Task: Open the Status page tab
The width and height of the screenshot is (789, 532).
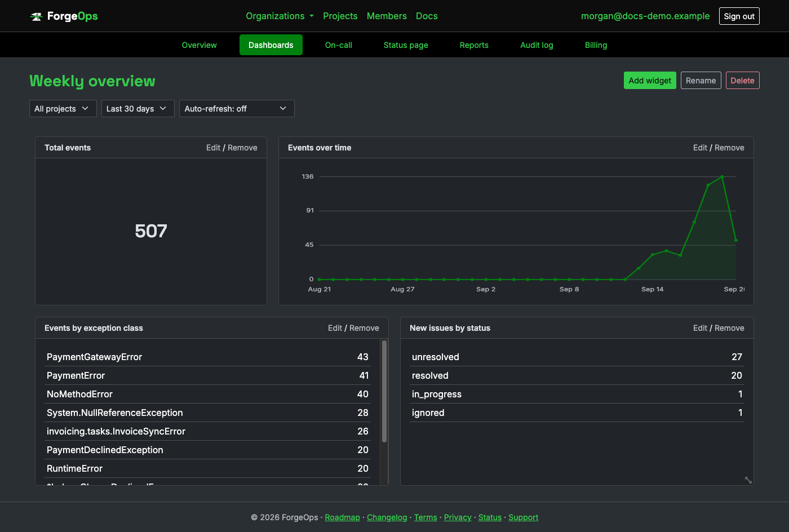Action: (406, 45)
